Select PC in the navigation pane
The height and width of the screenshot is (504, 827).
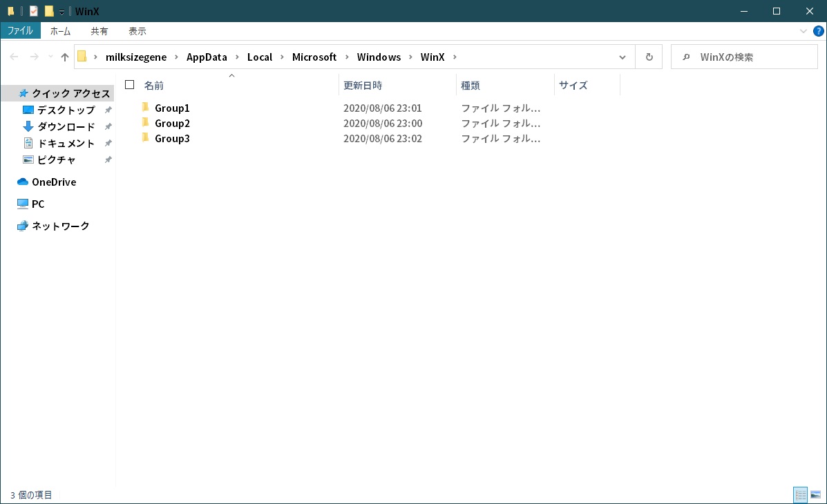38,204
